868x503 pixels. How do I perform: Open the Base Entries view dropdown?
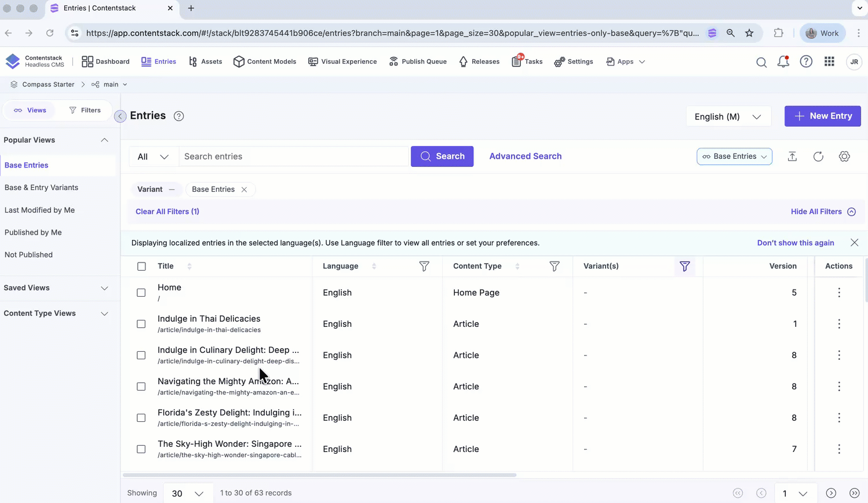click(x=734, y=156)
